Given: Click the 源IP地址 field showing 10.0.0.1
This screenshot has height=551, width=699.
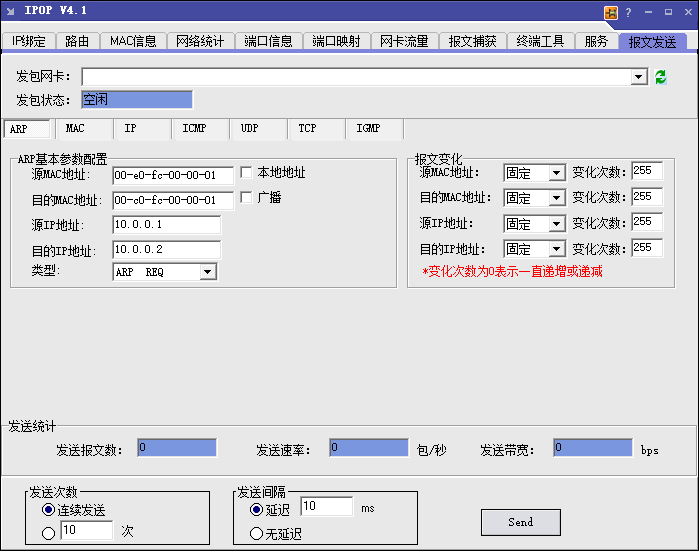Looking at the screenshot, I should pyautogui.click(x=167, y=225).
